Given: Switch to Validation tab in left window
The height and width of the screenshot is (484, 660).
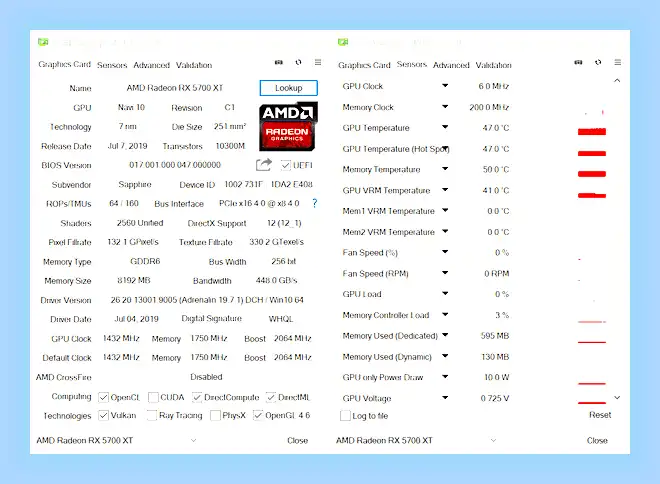Looking at the screenshot, I should pos(194,65).
